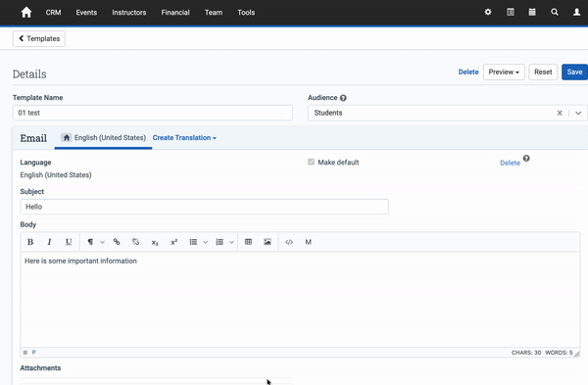Open the Events menu
The image size is (588, 385).
(x=86, y=13)
